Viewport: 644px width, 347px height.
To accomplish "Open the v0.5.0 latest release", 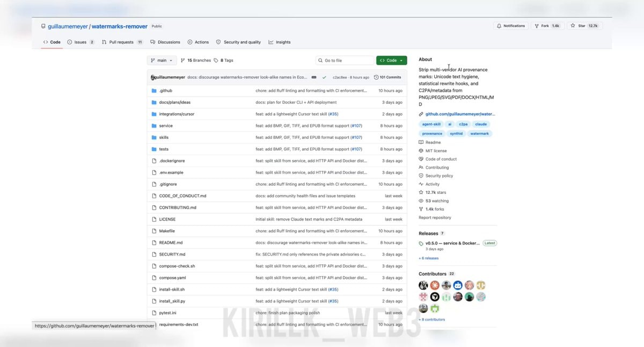I will 453,243.
